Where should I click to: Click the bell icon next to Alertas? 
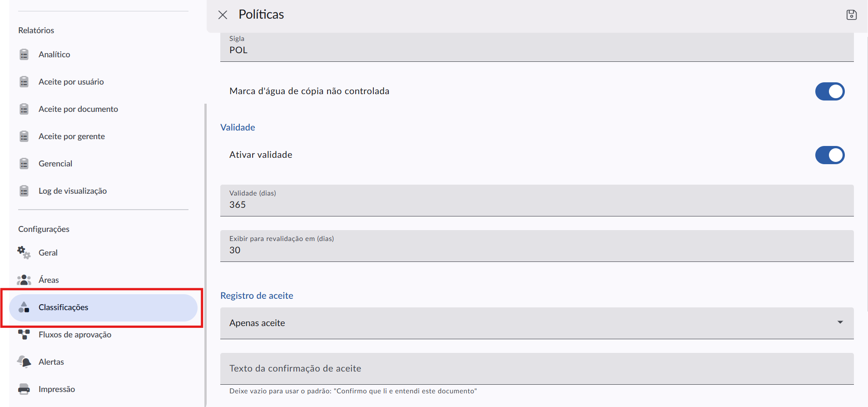(x=24, y=362)
